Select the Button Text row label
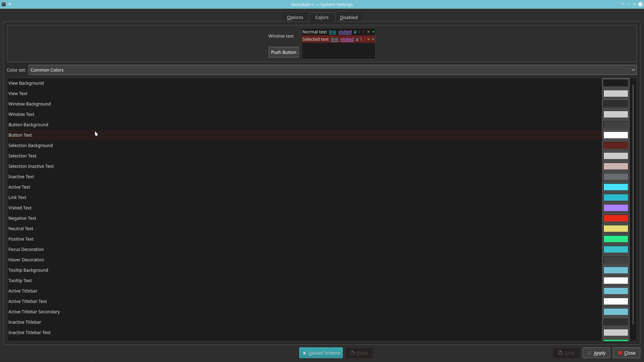Screen dimensions: 644x362 tap(20, 135)
